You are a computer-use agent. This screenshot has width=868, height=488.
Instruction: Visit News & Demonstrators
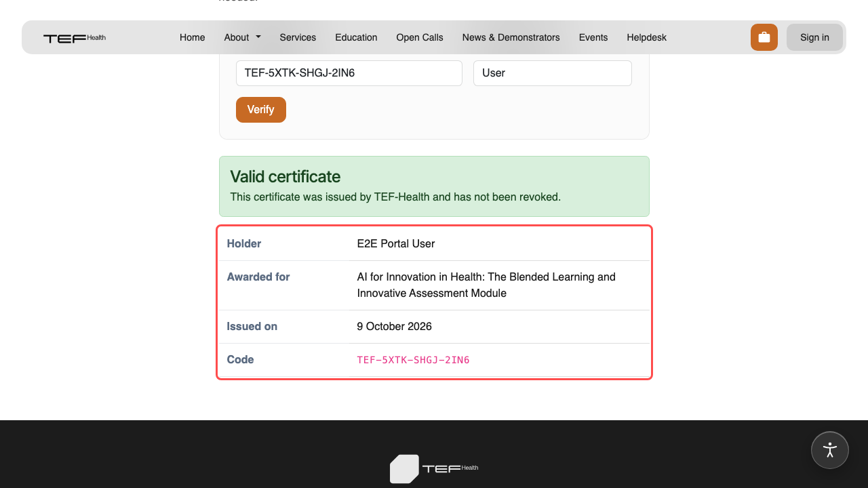pos(511,37)
